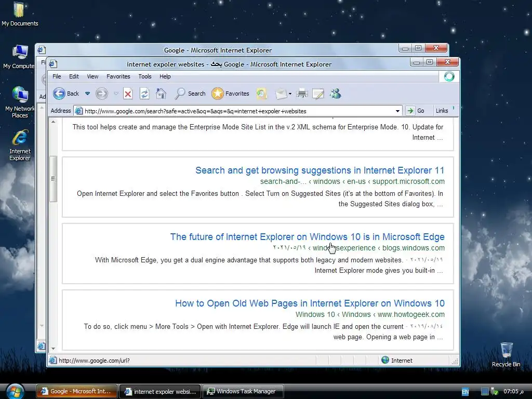Click the blogs.windows.com breadcrumb text
This screenshot has width=532, height=399.
[x=413, y=248]
